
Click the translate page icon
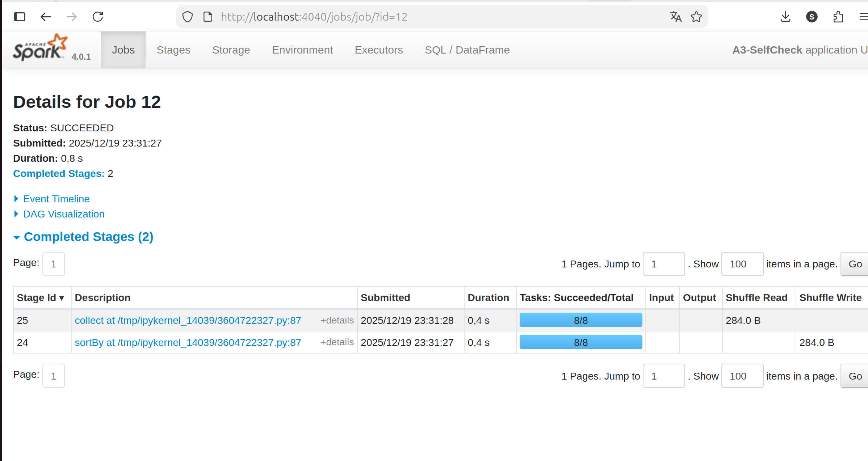point(675,17)
